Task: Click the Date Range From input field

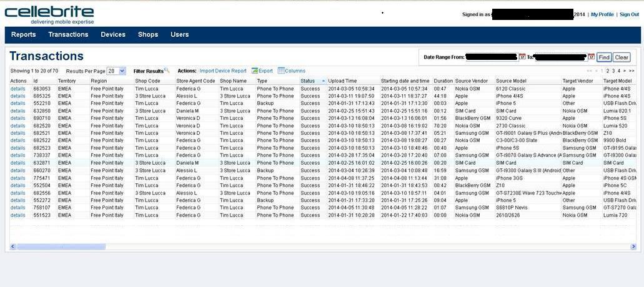Action: point(492,57)
